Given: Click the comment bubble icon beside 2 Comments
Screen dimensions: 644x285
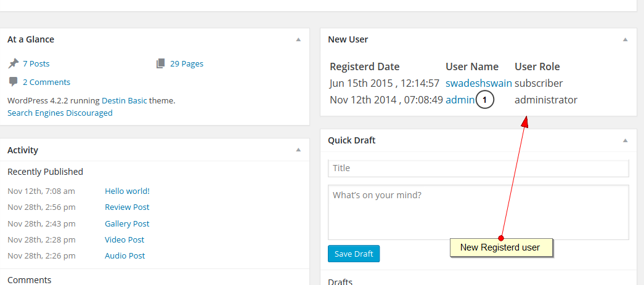Looking at the screenshot, I should [13, 82].
